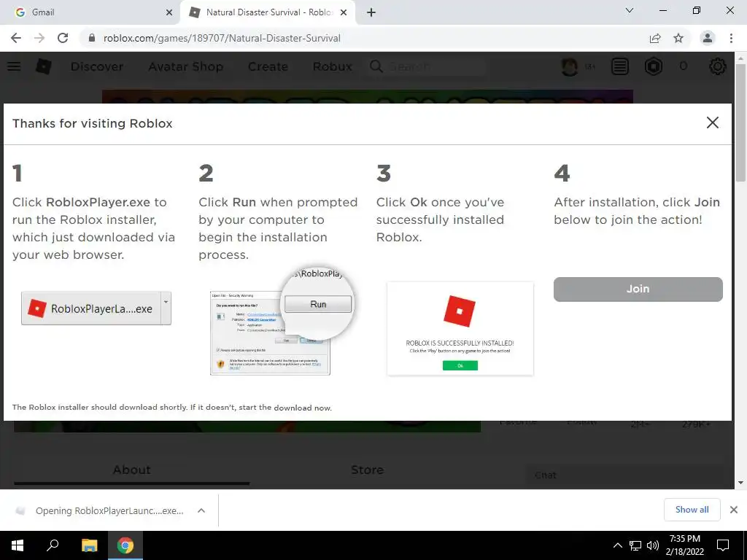
Task: Open the Avatar Shop menu item
Action: (x=185, y=66)
